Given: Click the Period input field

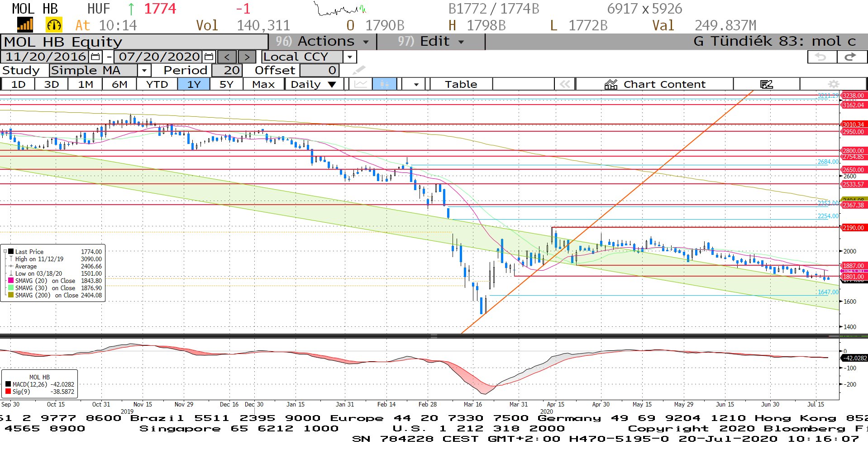Looking at the screenshot, I should coord(227,70).
